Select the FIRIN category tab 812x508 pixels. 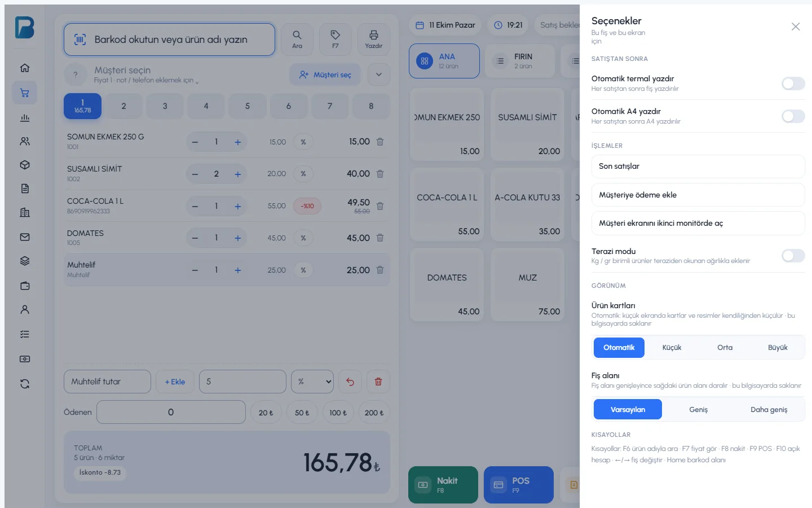[x=520, y=61]
